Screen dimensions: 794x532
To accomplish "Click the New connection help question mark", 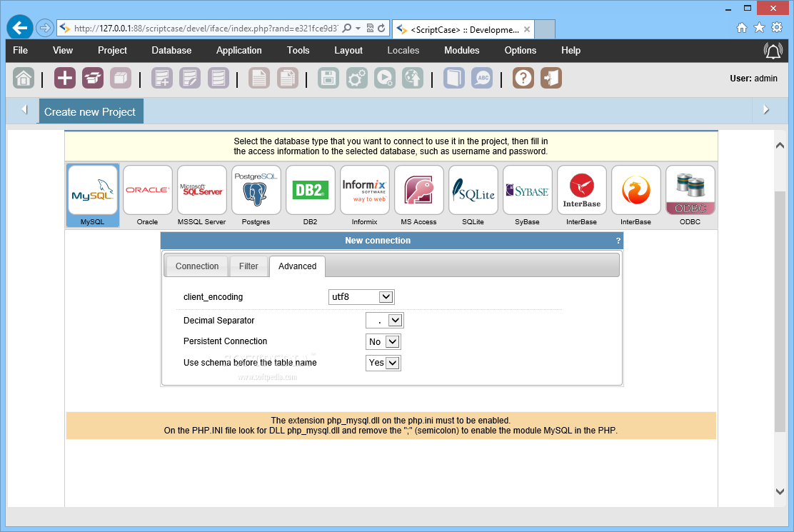I will pyautogui.click(x=618, y=241).
